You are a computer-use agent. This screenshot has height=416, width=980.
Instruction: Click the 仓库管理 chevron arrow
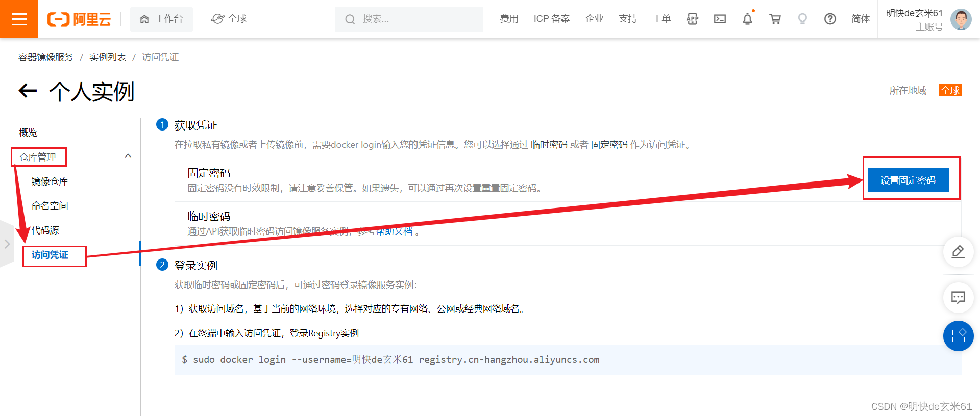(128, 156)
